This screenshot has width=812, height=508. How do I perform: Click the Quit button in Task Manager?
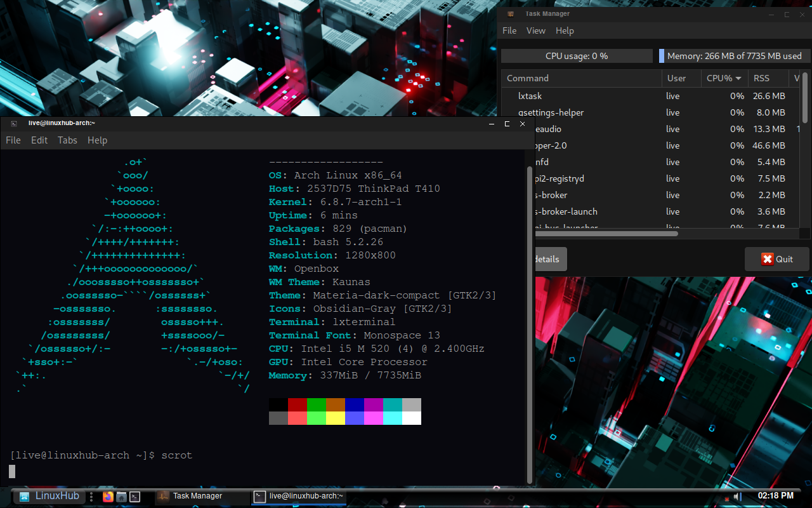(777, 259)
